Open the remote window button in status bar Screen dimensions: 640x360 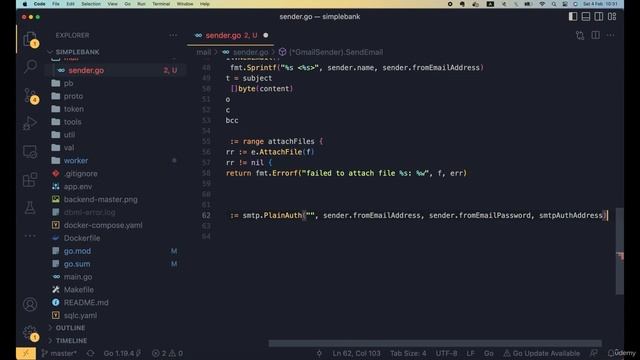(26, 353)
